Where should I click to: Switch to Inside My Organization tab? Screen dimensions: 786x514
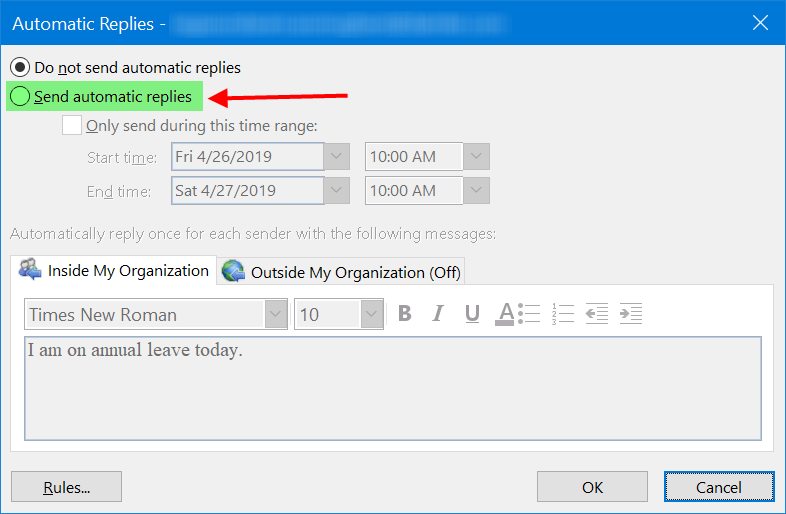(x=115, y=271)
